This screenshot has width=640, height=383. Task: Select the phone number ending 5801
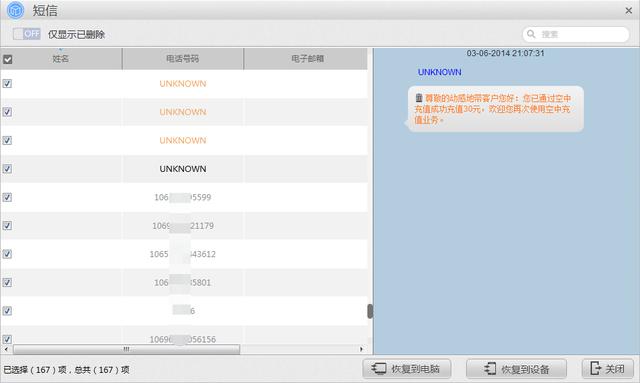tap(182, 282)
